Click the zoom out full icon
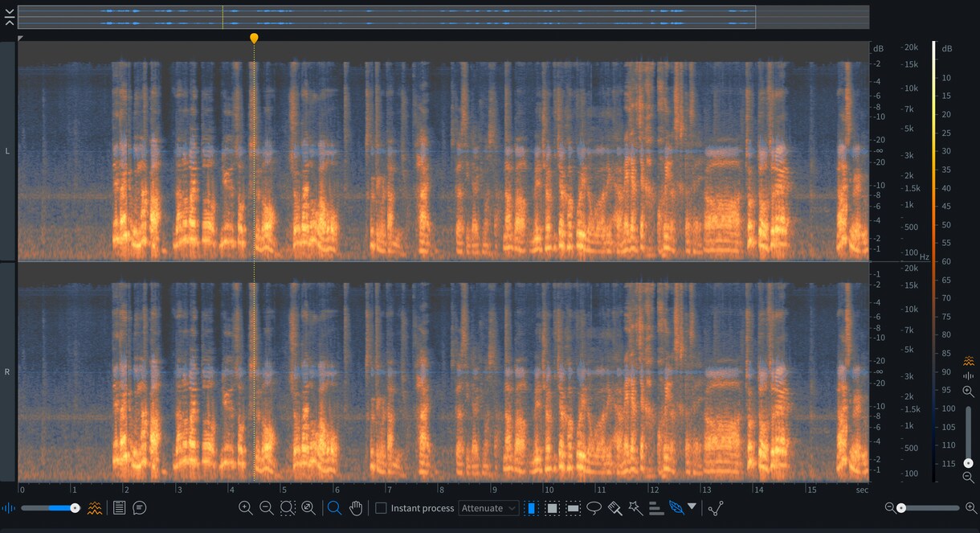 tap(308, 508)
